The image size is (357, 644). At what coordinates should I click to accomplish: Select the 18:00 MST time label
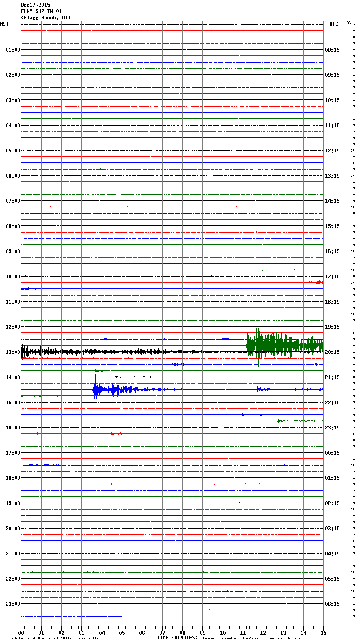point(13,478)
